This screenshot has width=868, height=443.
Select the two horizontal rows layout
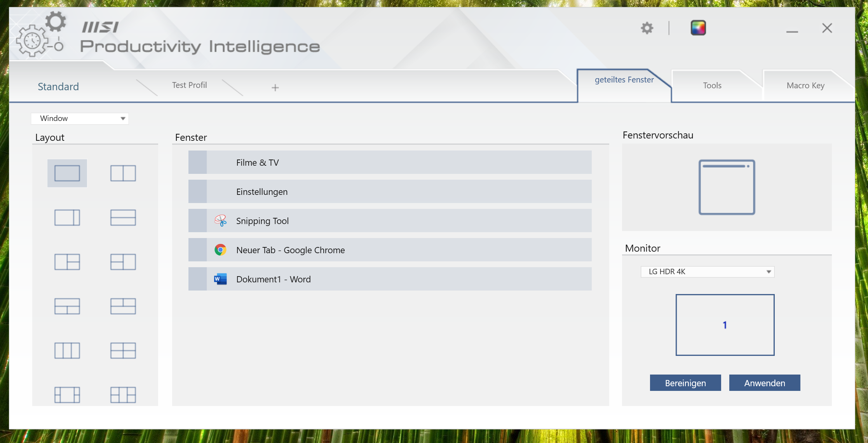pyautogui.click(x=123, y=217)
